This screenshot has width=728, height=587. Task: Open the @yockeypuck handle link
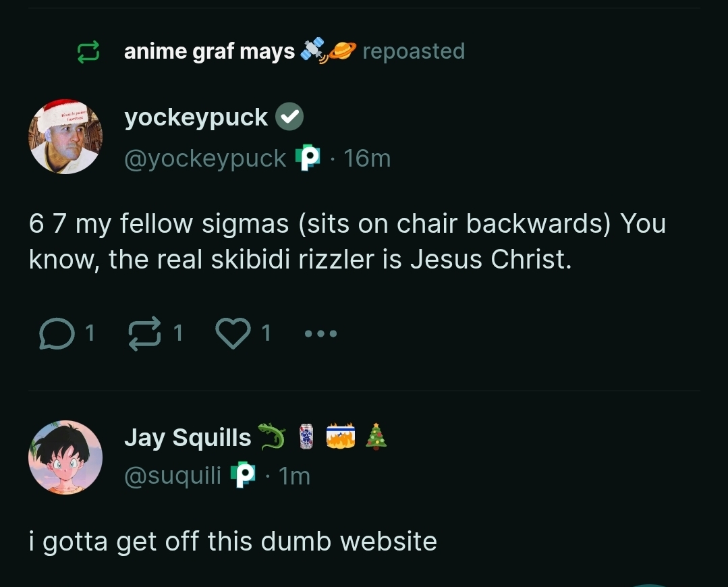tap(205, 159)
